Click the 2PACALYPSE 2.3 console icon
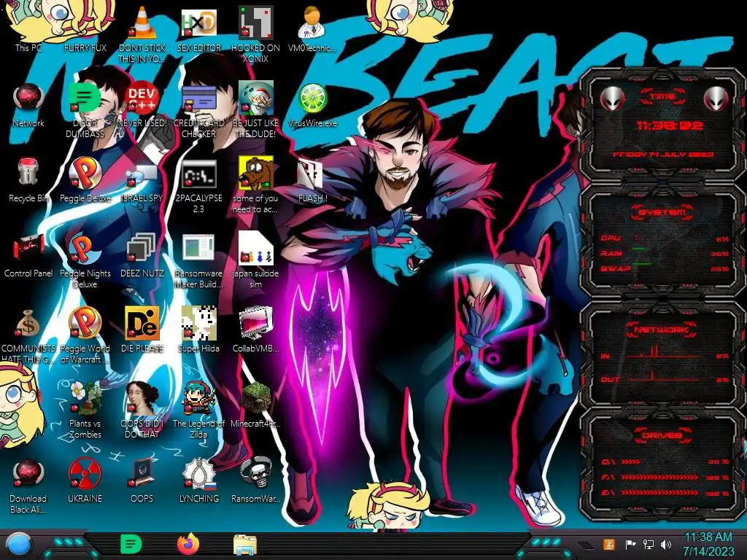Image resolution: width=747 pixels, height=560 pixels. (x=198, y=184)
